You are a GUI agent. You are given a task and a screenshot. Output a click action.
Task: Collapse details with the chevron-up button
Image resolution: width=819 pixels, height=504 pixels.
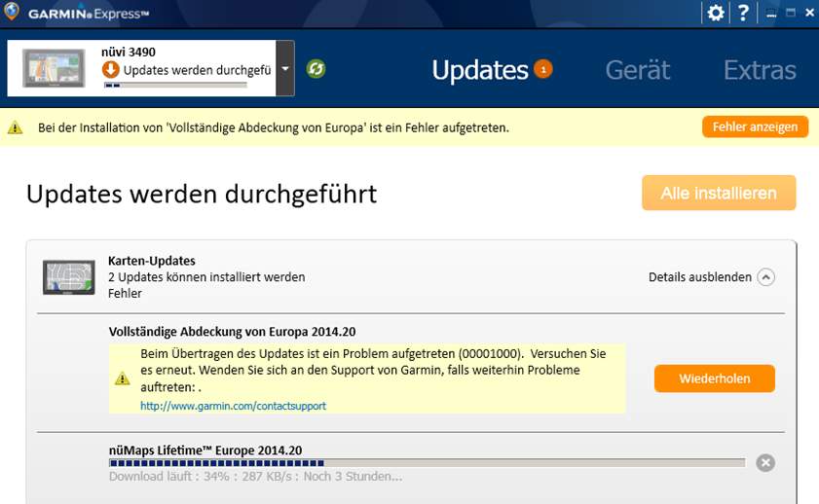coord(766,277)
